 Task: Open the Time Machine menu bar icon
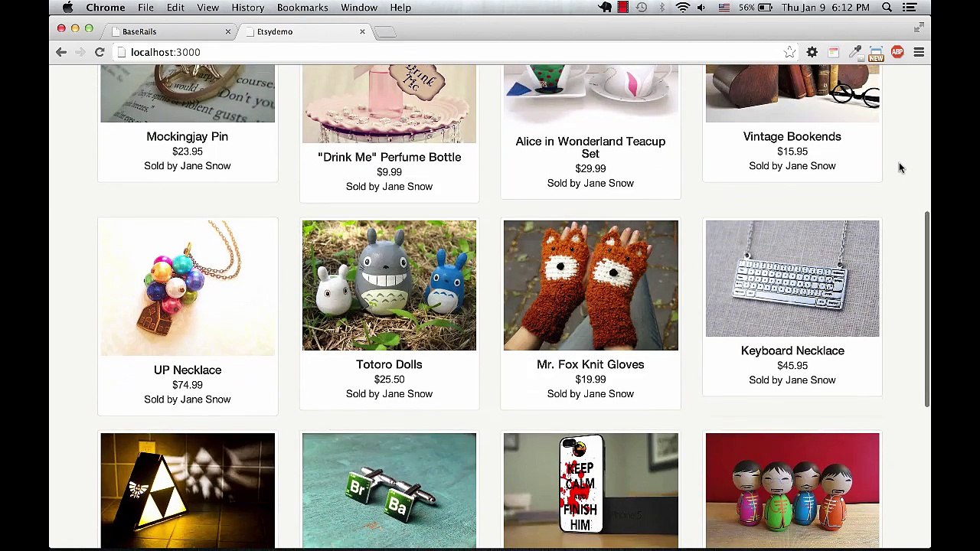coord(642,8)
